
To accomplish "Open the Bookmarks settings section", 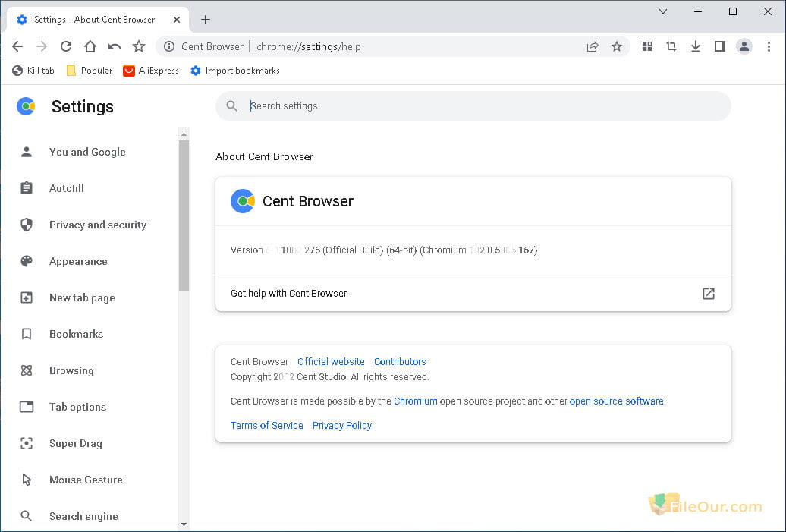I will (x=76, y=334).
